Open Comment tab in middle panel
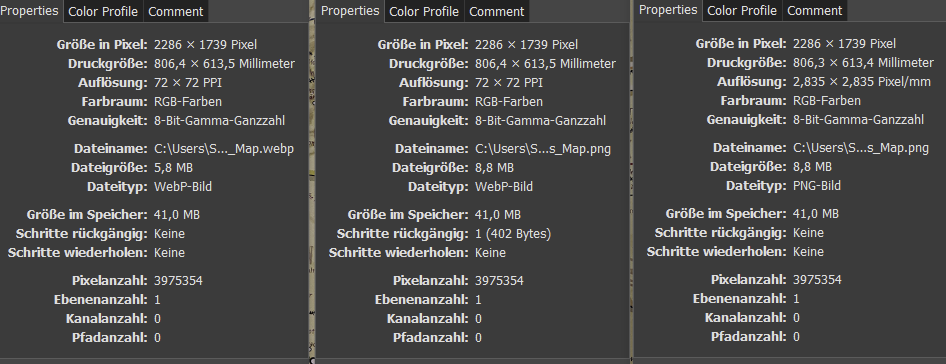946x364 pixels. 497,11
